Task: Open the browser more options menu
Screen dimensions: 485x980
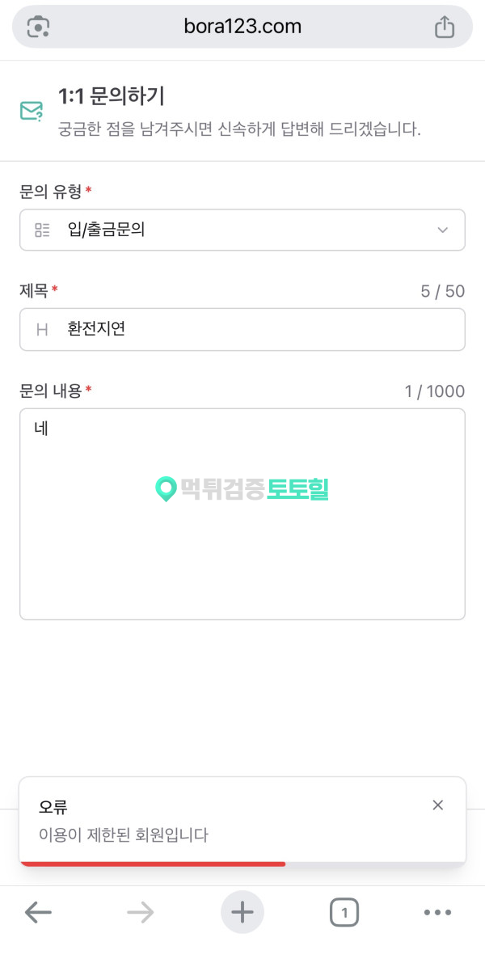Action: tap(437, 913)
